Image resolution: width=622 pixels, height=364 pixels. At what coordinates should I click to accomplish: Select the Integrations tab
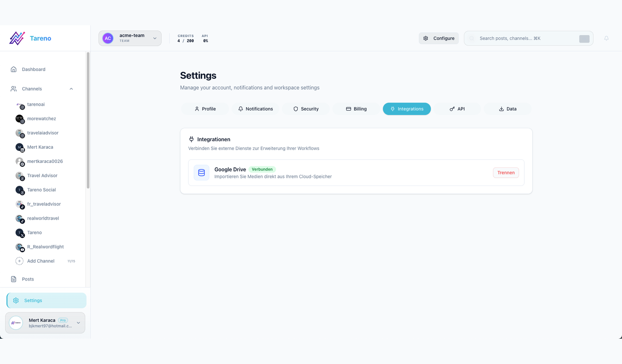[407, 109]
